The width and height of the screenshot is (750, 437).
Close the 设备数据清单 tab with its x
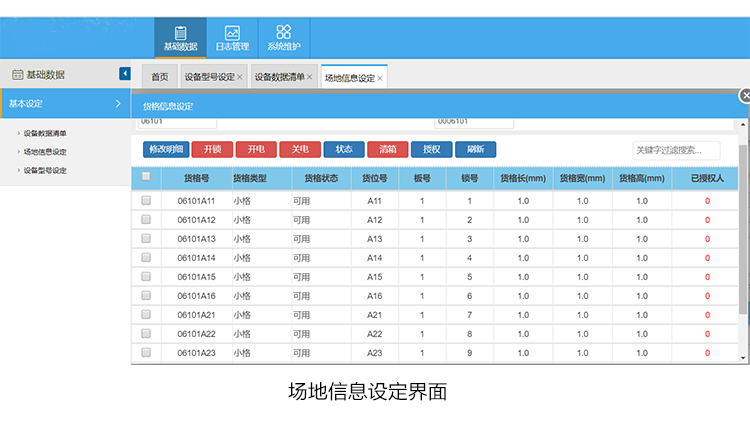310,77
